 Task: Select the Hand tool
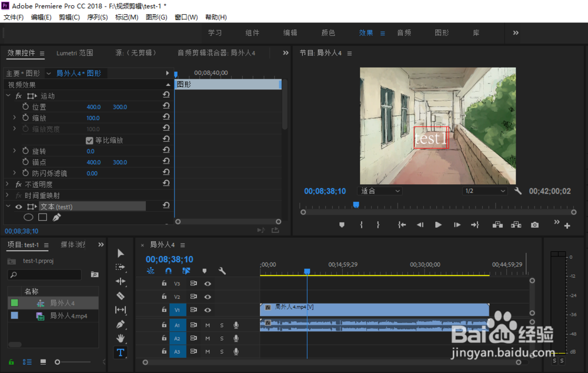tap(121, 338)
